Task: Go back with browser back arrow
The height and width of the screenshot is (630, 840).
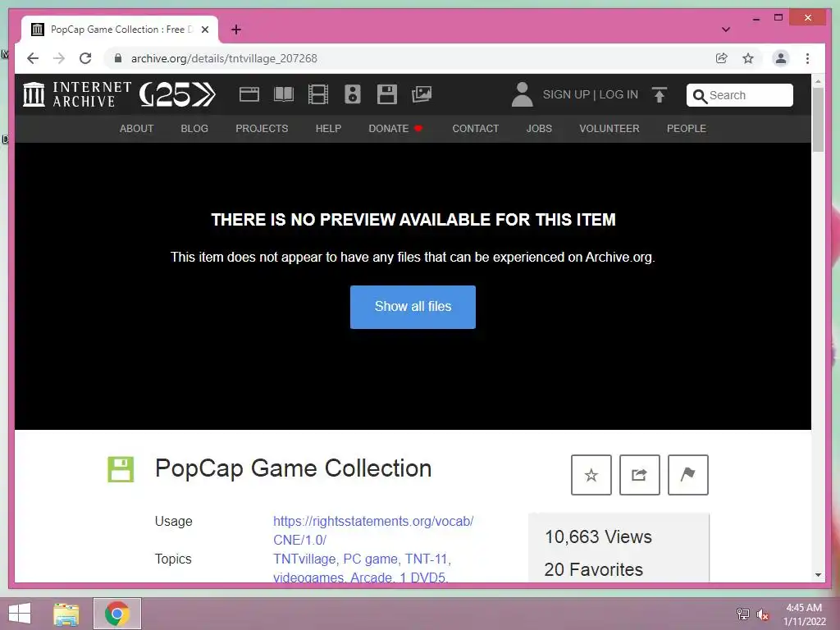Action: coord(33,58)
